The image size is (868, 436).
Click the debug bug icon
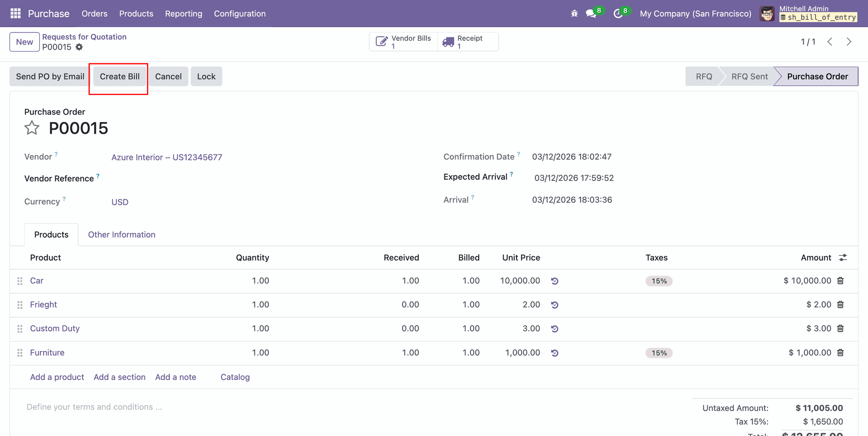[x=574, y=14]
